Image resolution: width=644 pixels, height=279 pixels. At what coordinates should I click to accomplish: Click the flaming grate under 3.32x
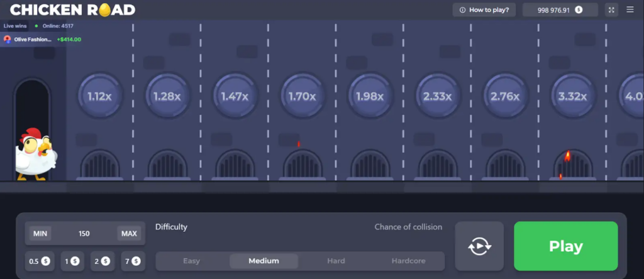pos(573,165)
